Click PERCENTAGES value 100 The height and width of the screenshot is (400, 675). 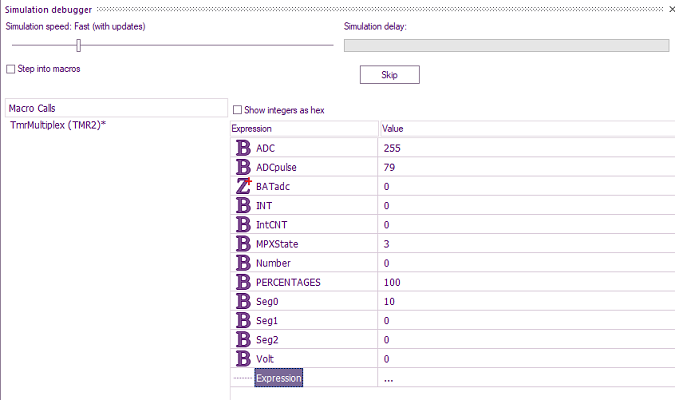(392, 282)
